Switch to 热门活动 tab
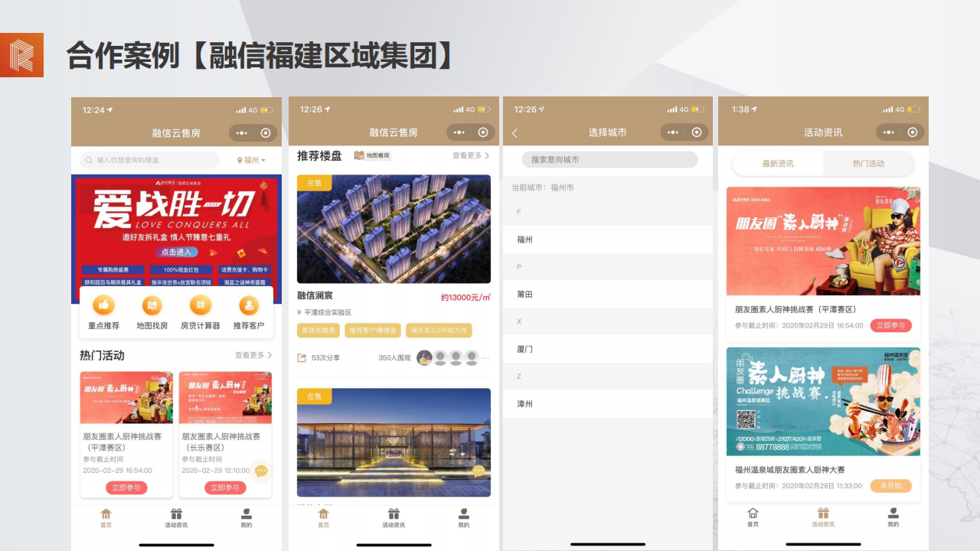The image size is (980, 551). (868, 164)
